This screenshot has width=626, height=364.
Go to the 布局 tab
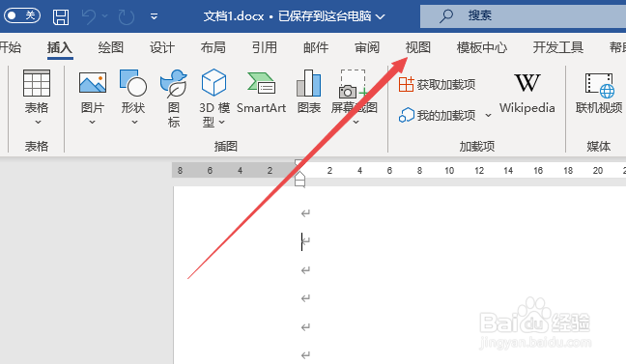point(213,47)
